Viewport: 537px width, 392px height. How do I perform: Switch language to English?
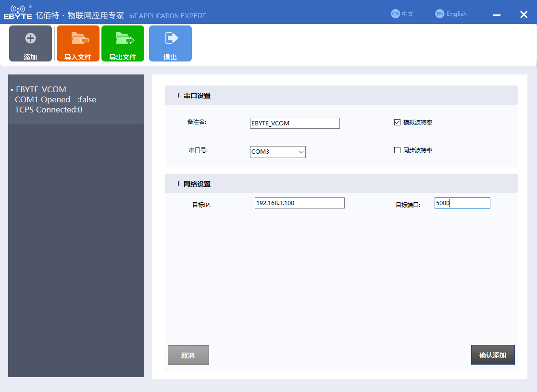456,14
